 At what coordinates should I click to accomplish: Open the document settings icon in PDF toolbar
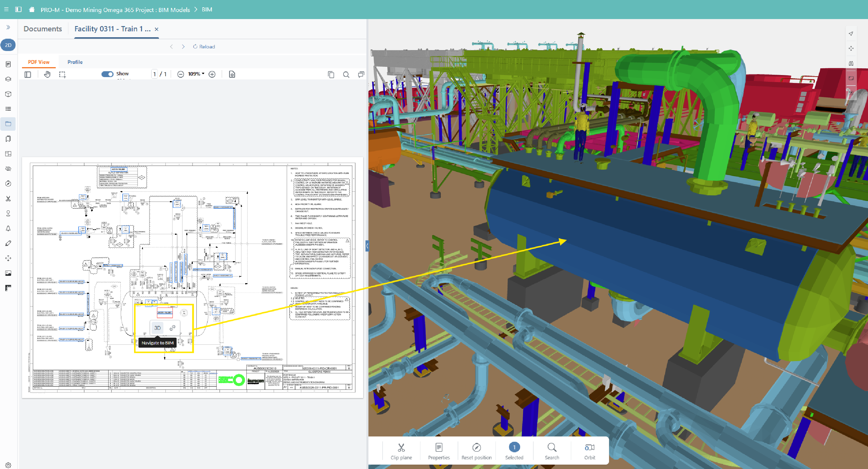232,74
